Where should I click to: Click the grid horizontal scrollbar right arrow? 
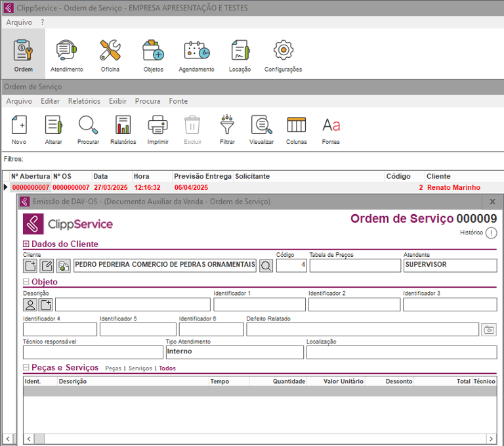[x=490, y=438]
